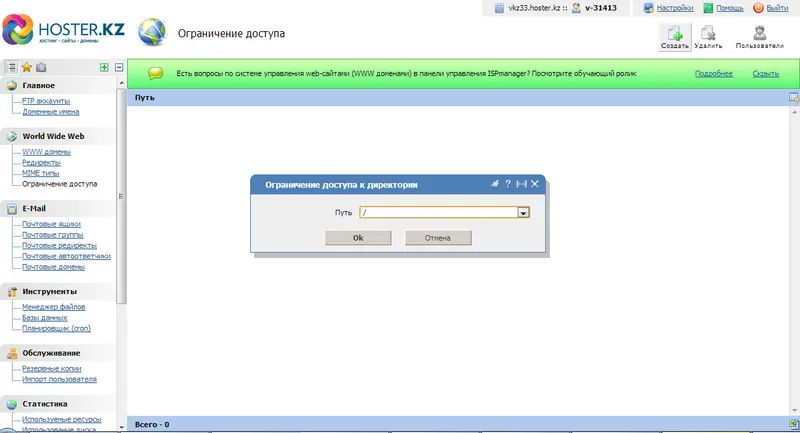The width and height of the screenshot is (800, 433).
Task: Open Почтовые автоответчики
Action: tap(66, 256)
